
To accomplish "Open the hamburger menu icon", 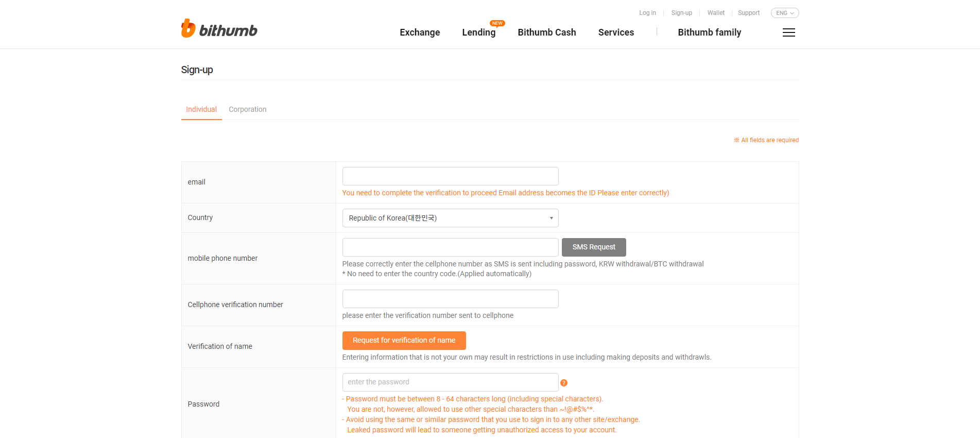I will tap(788, 32).
